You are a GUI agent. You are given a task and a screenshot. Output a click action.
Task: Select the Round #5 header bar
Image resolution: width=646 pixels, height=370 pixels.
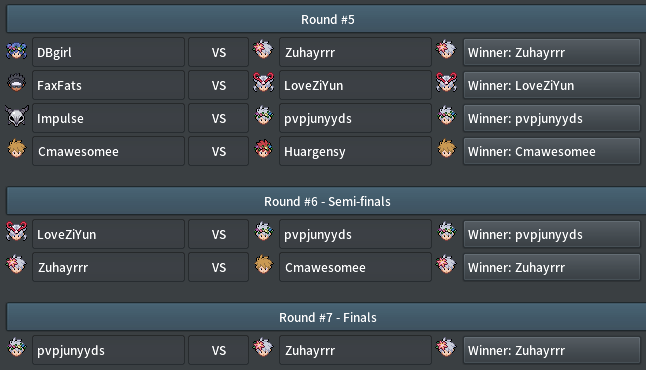[326, 19]
